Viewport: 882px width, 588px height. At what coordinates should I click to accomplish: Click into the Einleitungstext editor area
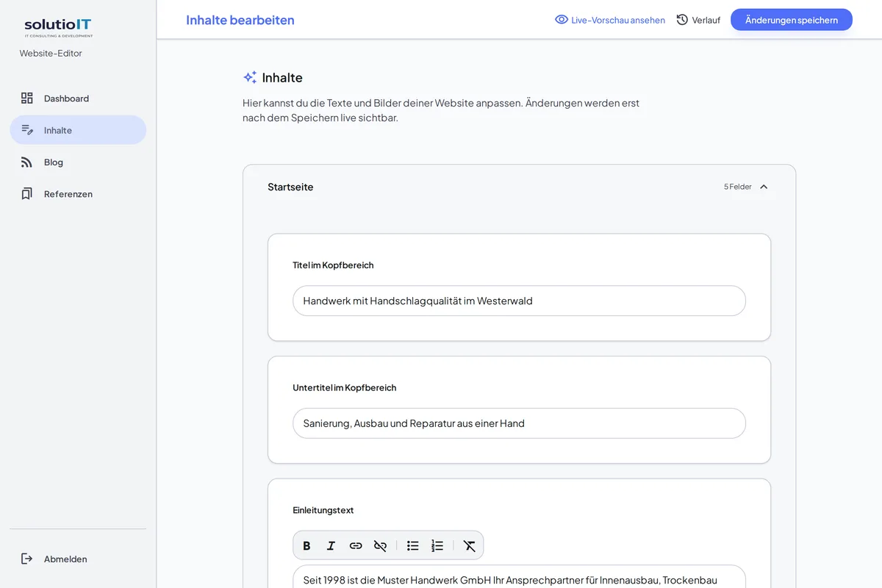coord(519,577)
